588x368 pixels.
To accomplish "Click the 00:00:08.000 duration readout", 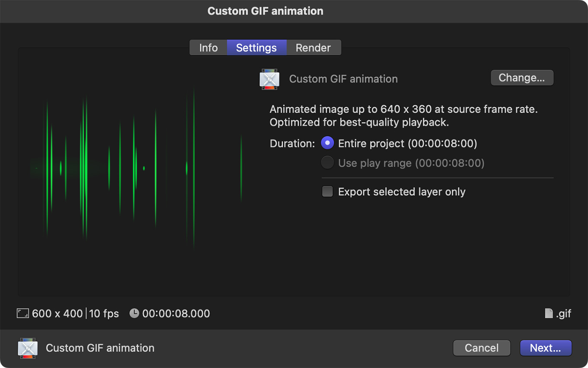I will (x=176, y=313).
